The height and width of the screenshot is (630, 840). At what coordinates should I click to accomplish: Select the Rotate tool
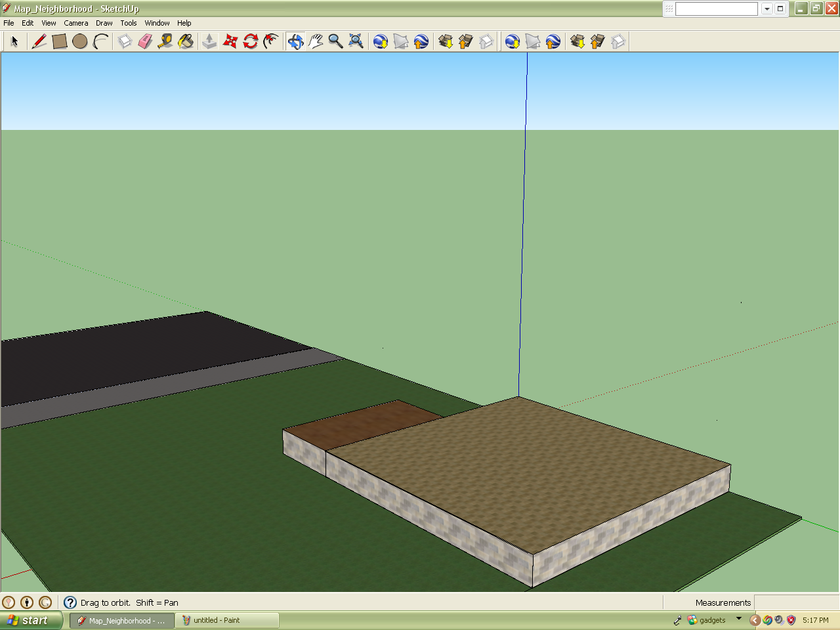[x=250, y=41]
